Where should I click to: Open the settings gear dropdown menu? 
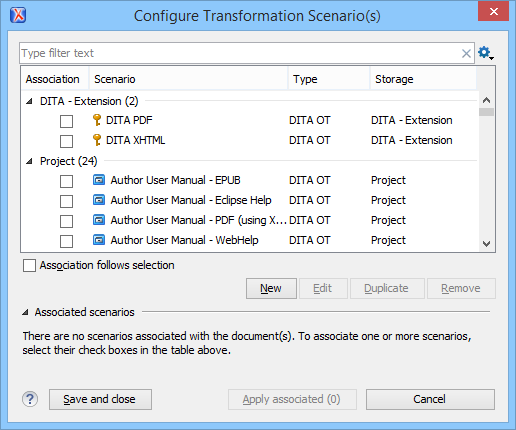click(x=486, y=53)
